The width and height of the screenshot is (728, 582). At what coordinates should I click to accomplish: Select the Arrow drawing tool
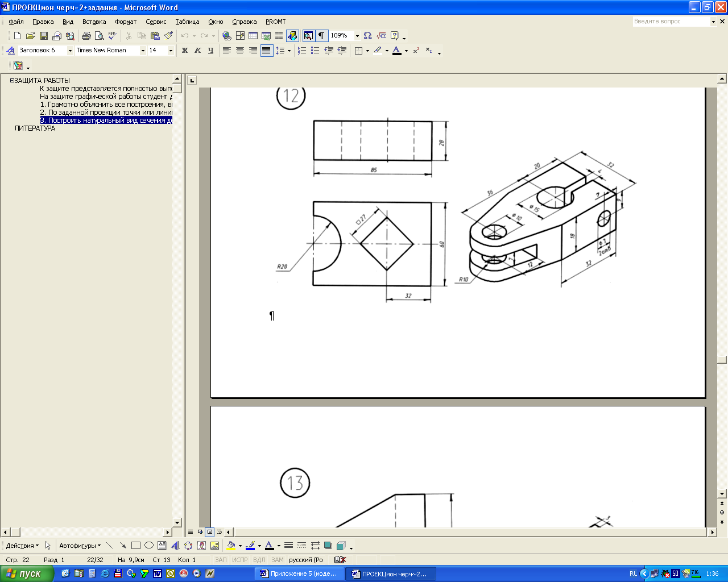point(123,546)
